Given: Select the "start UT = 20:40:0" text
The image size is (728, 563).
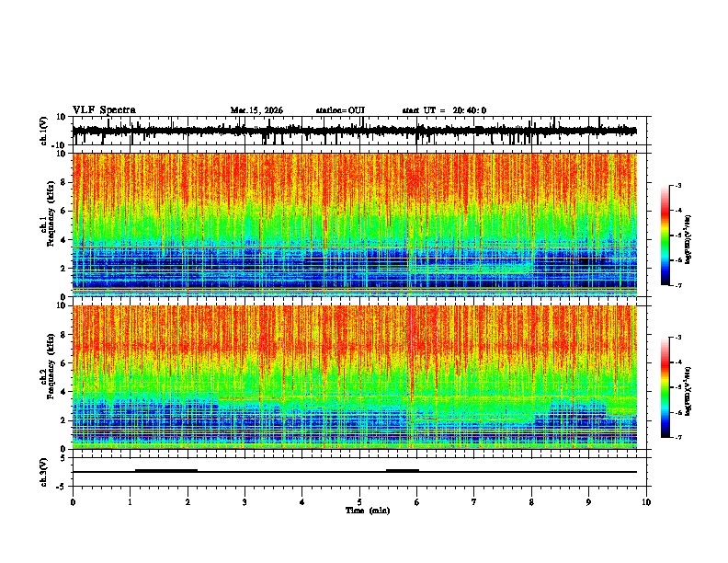Looking at the screenshot, I should (444, 110).
